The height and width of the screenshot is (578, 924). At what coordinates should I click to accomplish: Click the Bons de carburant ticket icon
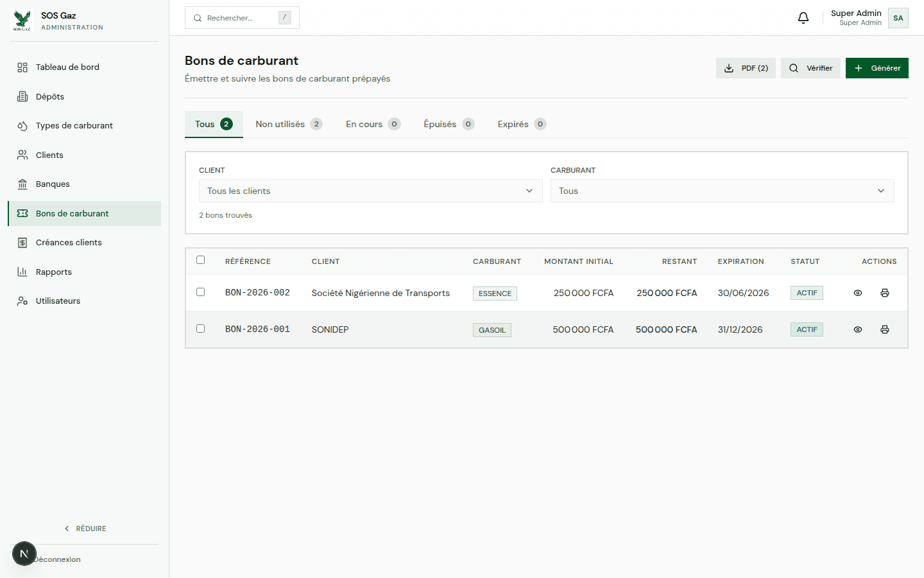click(22, 213)
